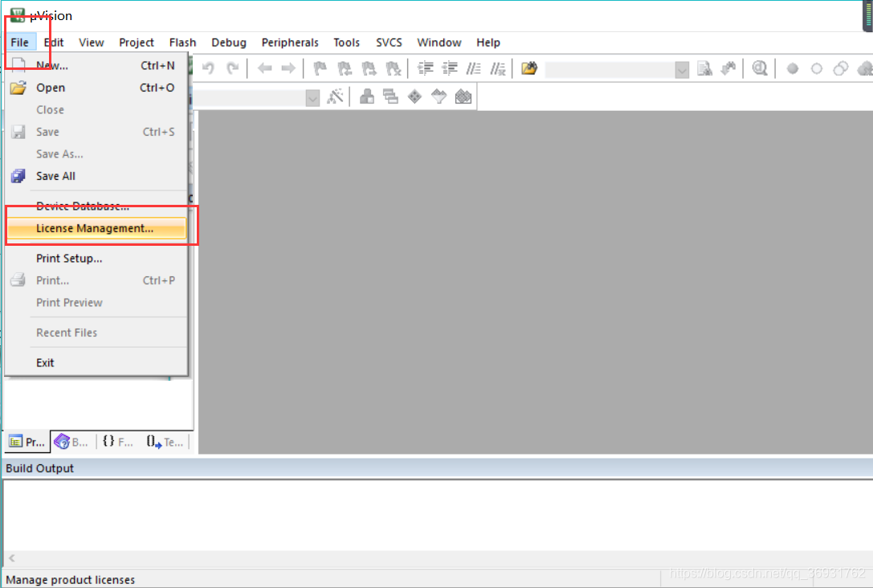873x588 pixels.
Task: Click the Undo toolbar icon
Action: tap(208, 68)
